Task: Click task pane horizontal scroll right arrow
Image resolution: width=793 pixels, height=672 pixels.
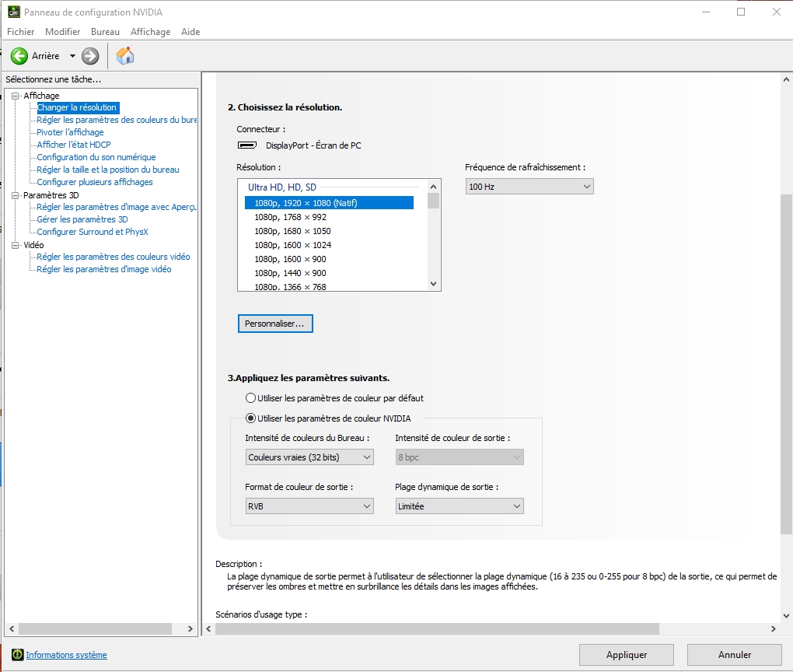Action: 190,628
